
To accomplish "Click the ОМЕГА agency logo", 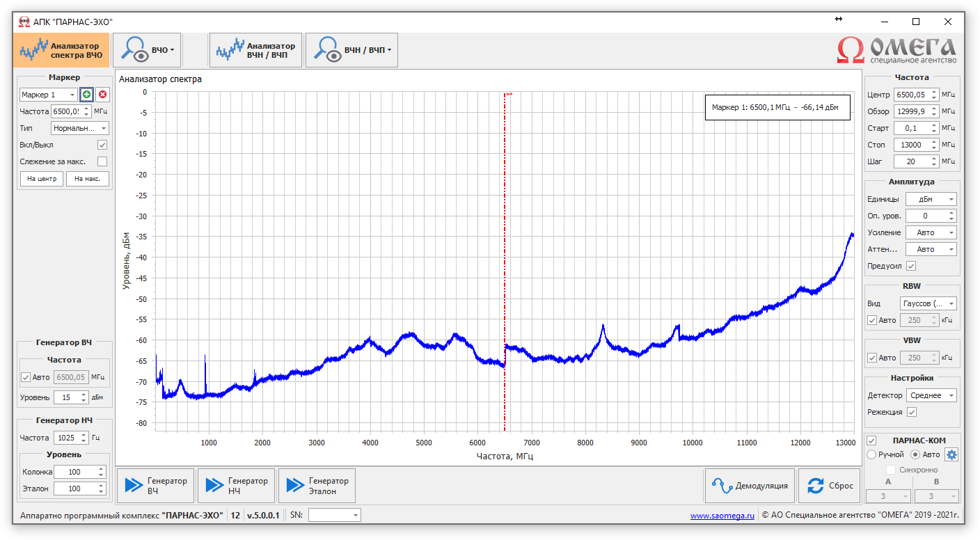I will click(x=896, y=50).
